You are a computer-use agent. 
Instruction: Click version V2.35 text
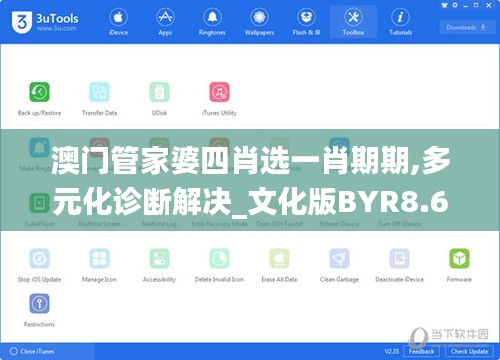coord(392,351)
